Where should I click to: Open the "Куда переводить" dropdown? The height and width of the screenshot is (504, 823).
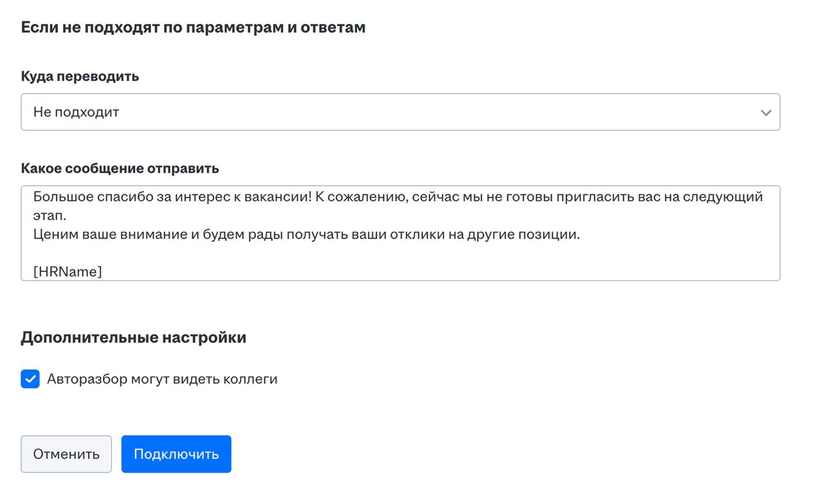point(400,112)
